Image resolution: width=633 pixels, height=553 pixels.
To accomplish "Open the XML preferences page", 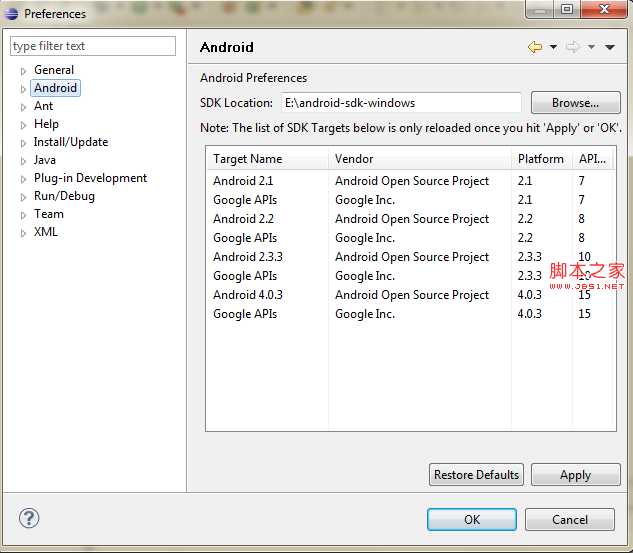I will (46, 232).
